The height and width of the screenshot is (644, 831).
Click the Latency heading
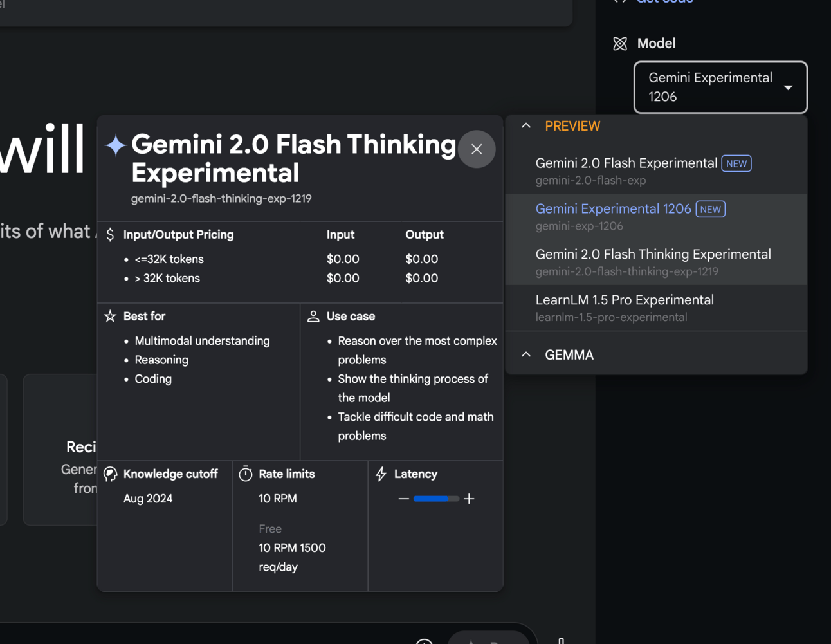[x=415, y=474]
